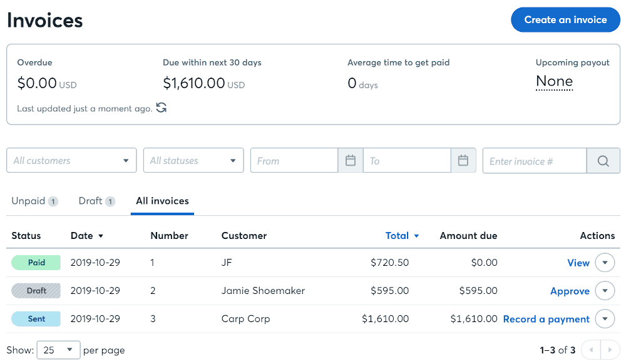This screenshot has height=364, width=626.
Task: Expand actions menu for Carp Corp invoice
Action: point(605,319)
